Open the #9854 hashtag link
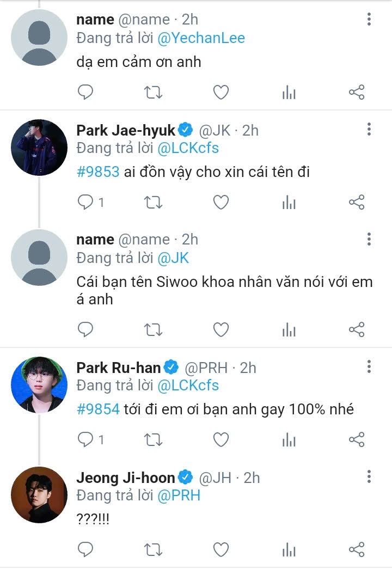This screenshot has height=569, width=392. coord(98,409)
